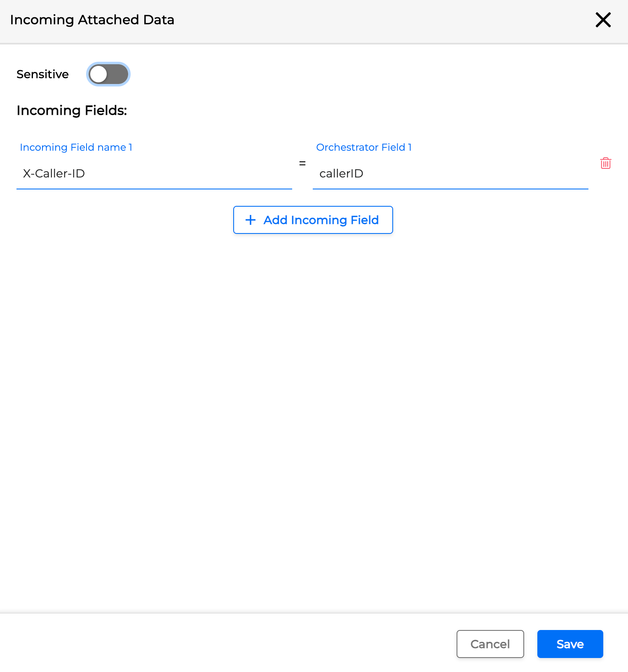This screenshot has height=672, width=628.
Task: Click the callerID text value
Action: click(x=341, y=173)
